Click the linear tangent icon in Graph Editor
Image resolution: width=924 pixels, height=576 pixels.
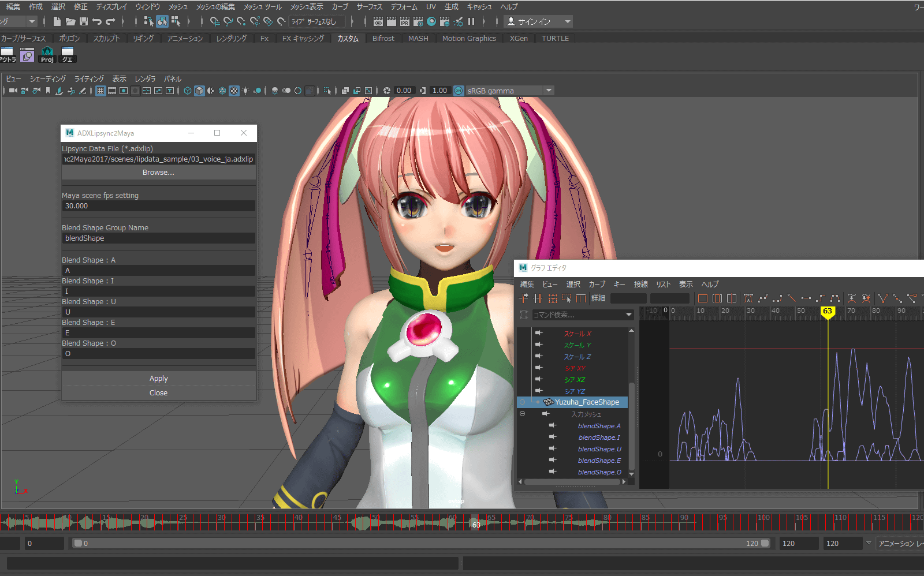792,298
